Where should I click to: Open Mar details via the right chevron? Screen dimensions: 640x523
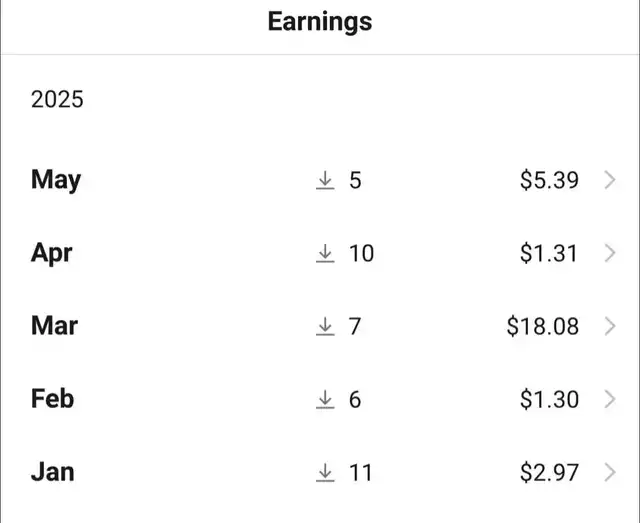point(611,327)
